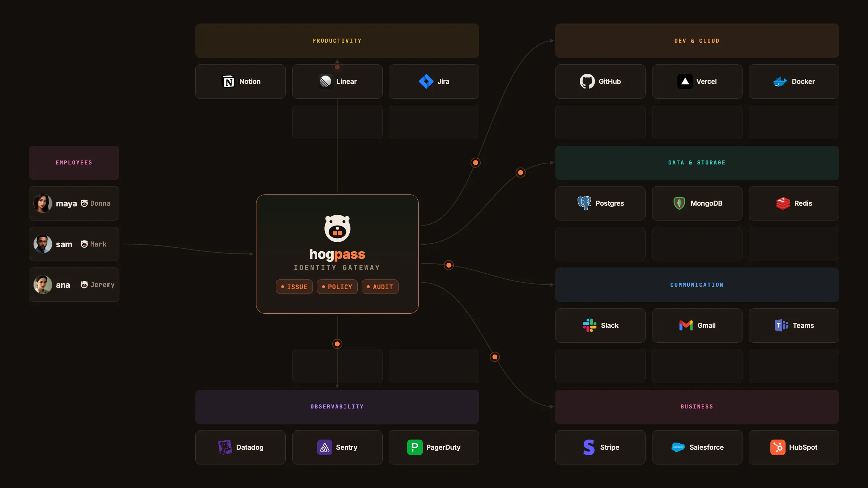Click the agent name "Jeremy"
The height and width of the screenshot is (488, 868).
[102, 285]
